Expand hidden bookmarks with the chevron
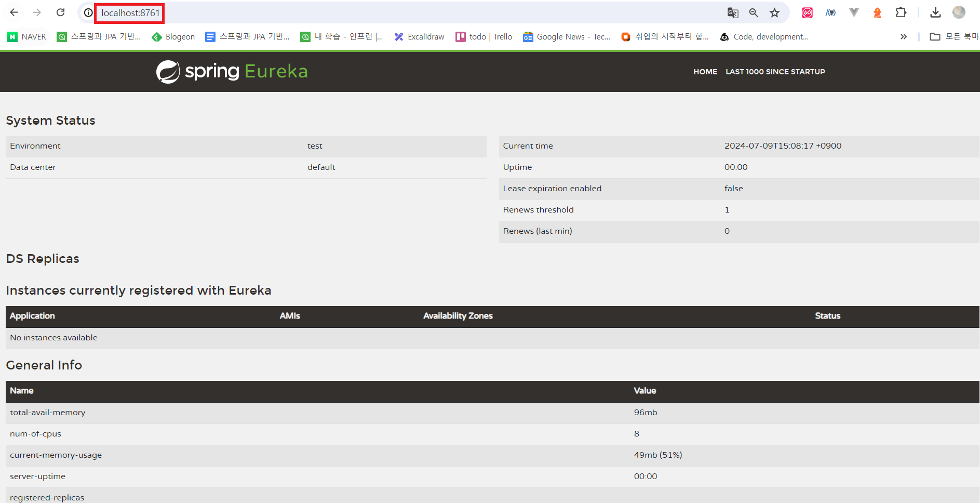Screen dimensions: 980x503 [x=904, y=37]
